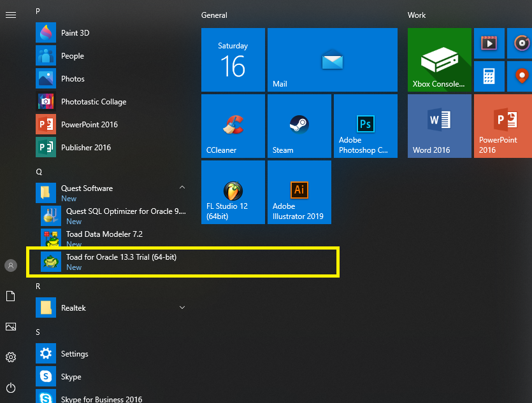
Task: Launch Skype from the app list
Action: click(112, 376)
